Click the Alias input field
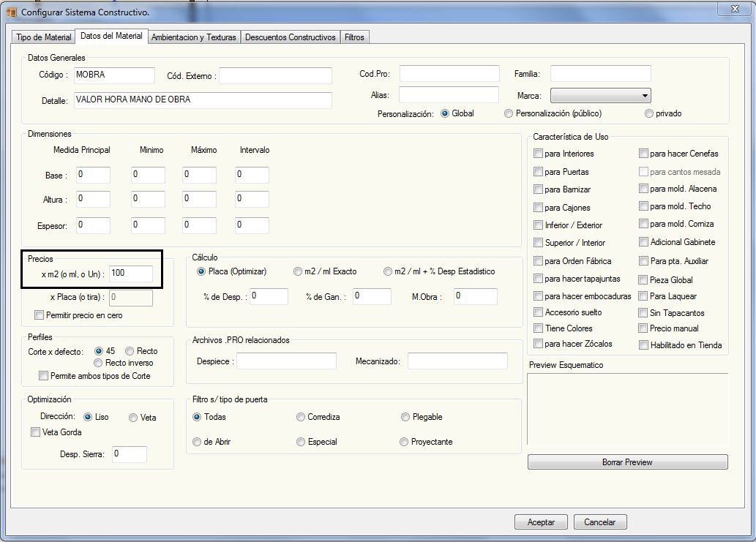Image resolution: width=756 pixels, height=542 pixels. (449, 95)
